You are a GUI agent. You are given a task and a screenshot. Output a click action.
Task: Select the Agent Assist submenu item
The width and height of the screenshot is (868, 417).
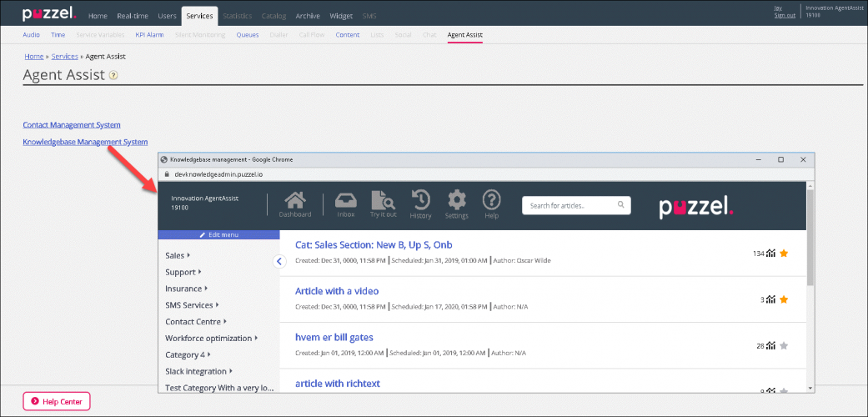tap(465, 35)
